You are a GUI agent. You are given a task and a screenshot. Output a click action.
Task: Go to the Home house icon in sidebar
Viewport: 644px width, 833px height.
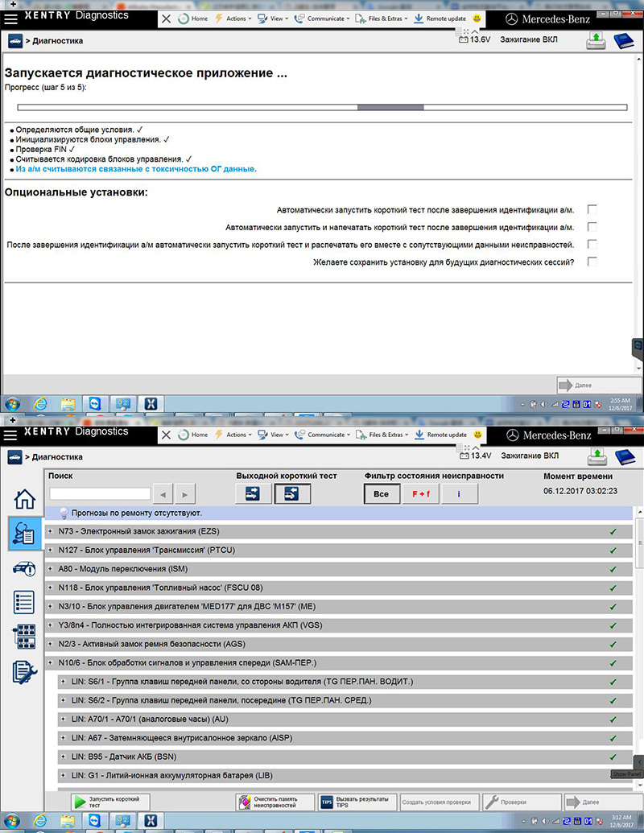pos(24,499)
